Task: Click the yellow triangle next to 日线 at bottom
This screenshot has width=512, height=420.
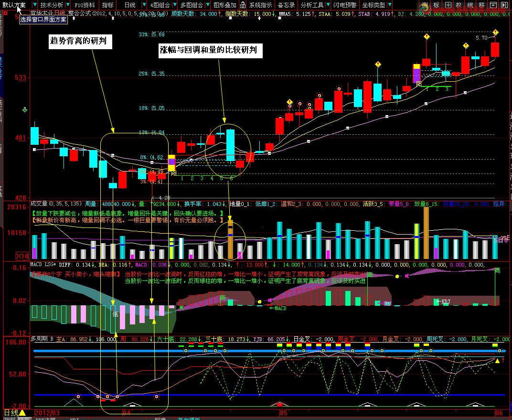Action: point(22,413)
